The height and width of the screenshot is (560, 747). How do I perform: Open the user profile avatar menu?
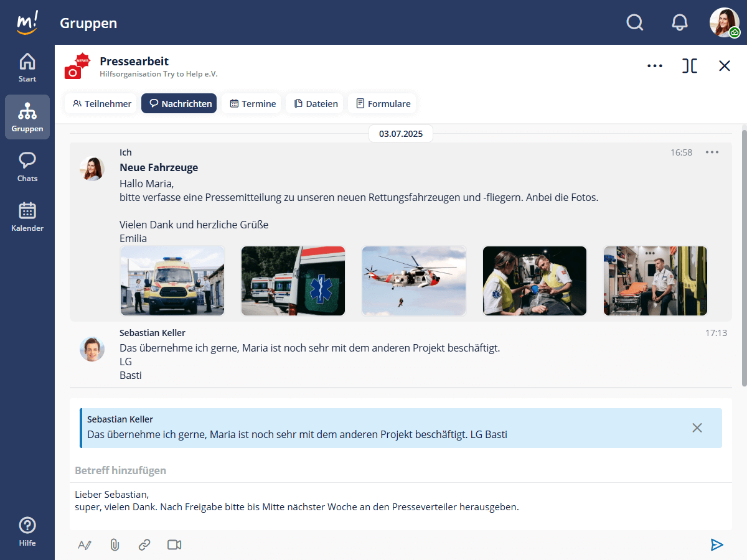tap(725, 22)
